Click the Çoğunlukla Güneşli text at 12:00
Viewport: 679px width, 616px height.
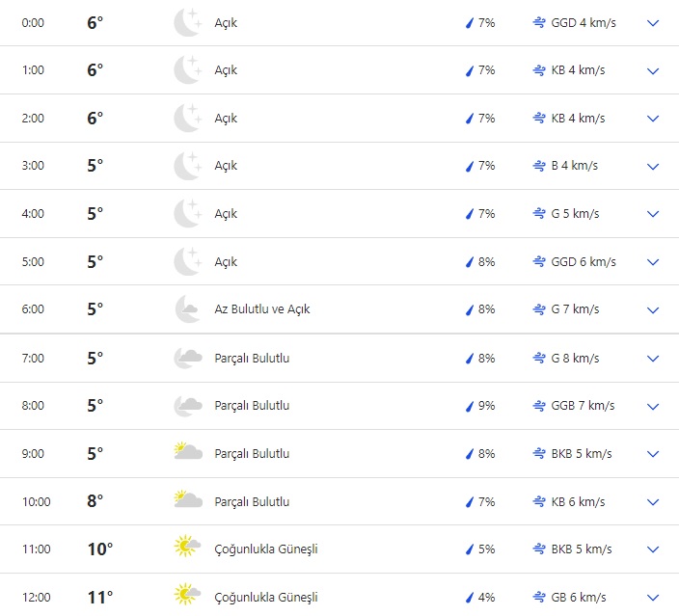266,598
